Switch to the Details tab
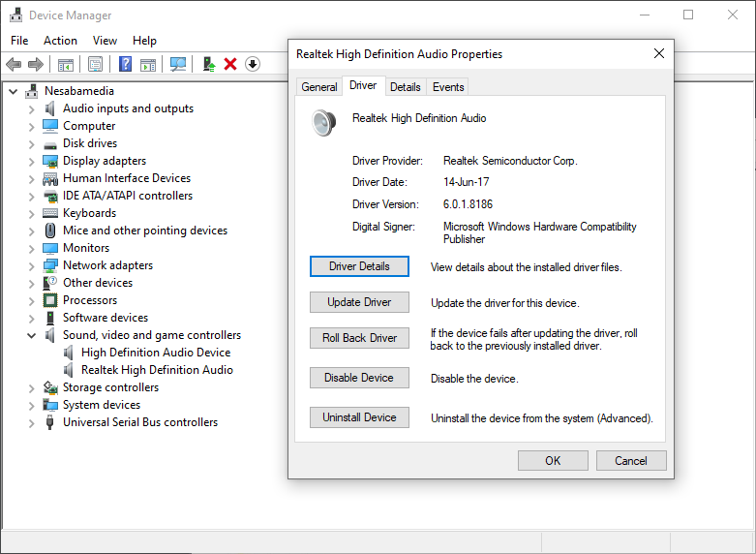The height and width of the screenshot is (554, 756). (x=405, y=87)
